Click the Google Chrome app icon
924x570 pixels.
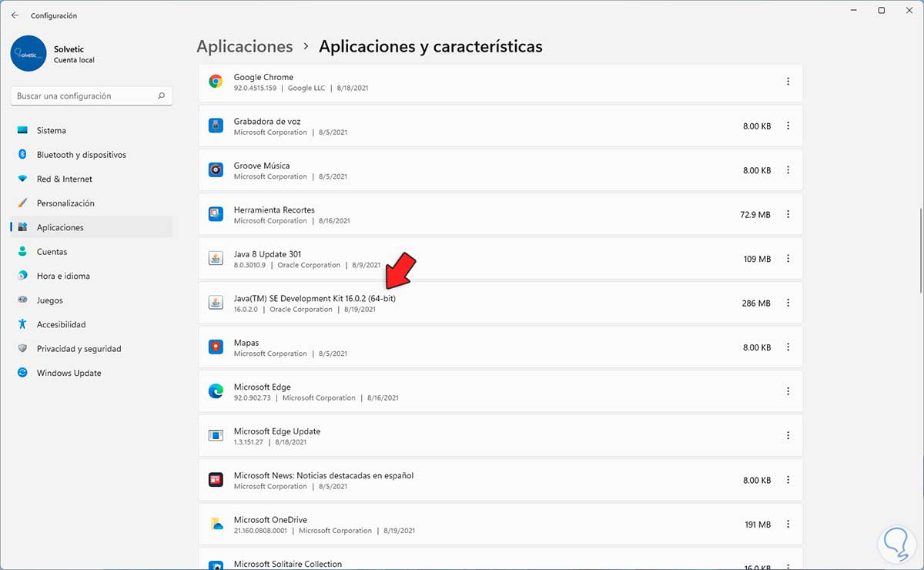[216, 82]
